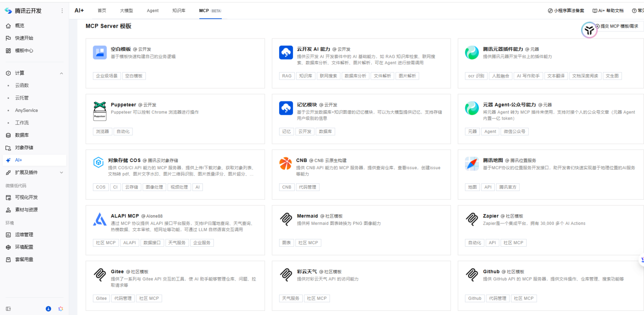Click the Puppeteer template icon
The image size is (644, 315).
(x=99, y=111)
